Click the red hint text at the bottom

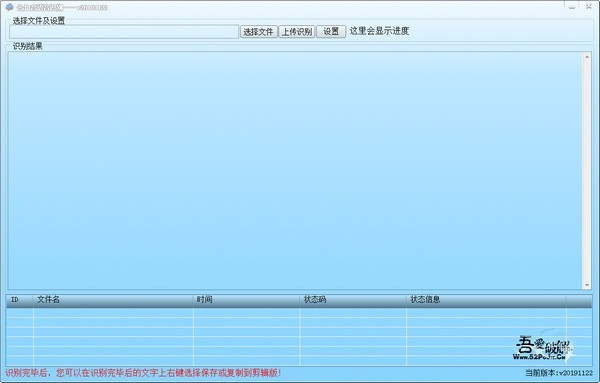click(143, 373)
